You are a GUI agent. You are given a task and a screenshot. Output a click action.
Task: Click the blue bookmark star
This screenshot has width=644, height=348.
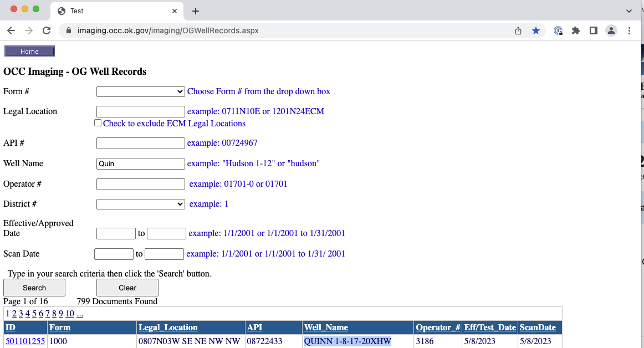coord(535,30)
